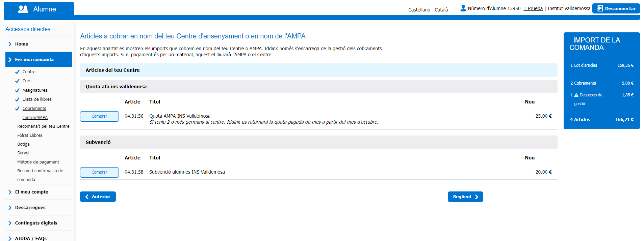Screen dimensions: 644x241
Task: Click the checkmark icon beside Assignatures step
Action: (17, 90)
